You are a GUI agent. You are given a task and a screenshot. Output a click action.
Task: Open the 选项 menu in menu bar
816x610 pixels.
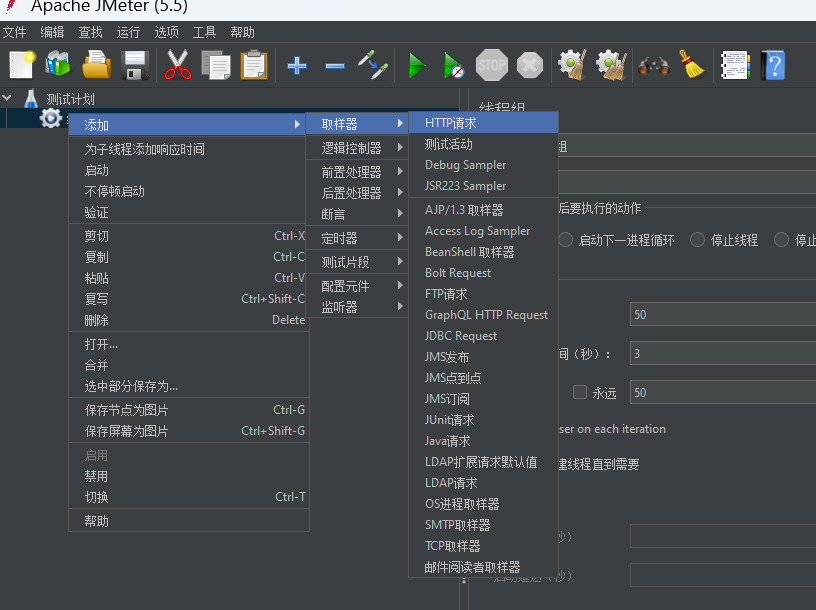click(166, 32)
